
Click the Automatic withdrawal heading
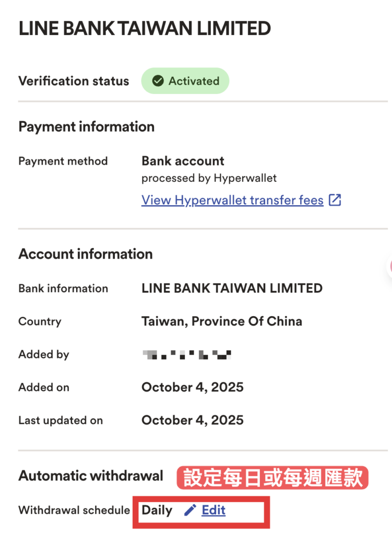coord(91,476)
